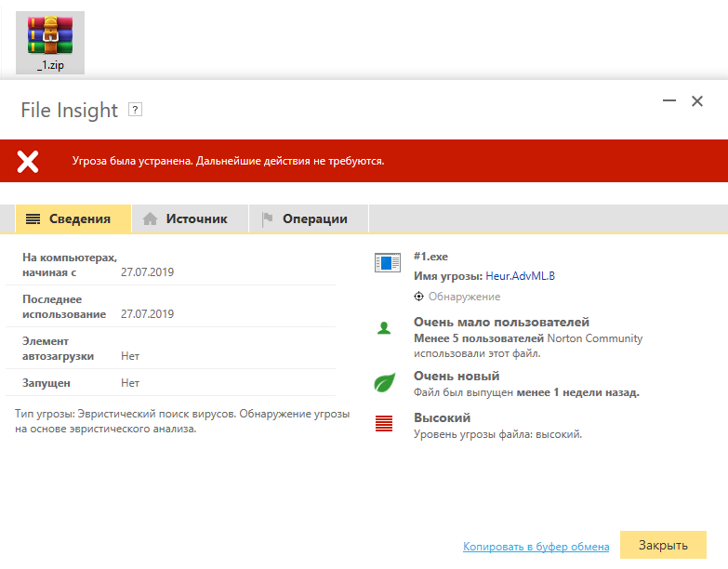The height and width of the screenshot is (569, 728).
Task: Click the 'Очень мало пользователей' heading
Action: coord(501,322)
